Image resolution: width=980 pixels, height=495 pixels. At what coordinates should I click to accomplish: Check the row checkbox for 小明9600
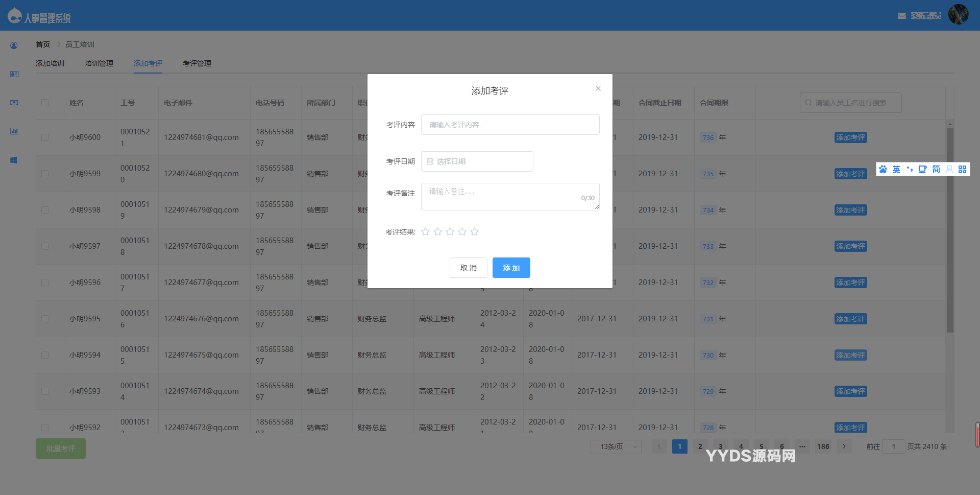(45, 137)
